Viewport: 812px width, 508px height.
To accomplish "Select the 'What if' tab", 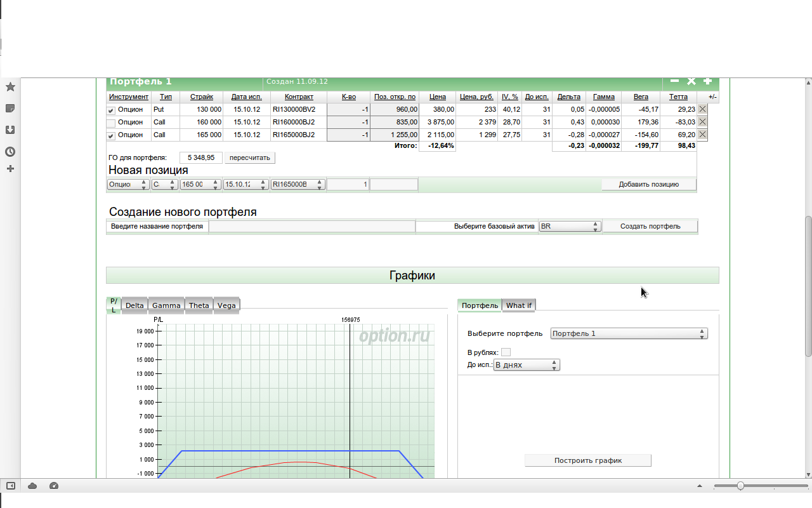I will point(519,305).
